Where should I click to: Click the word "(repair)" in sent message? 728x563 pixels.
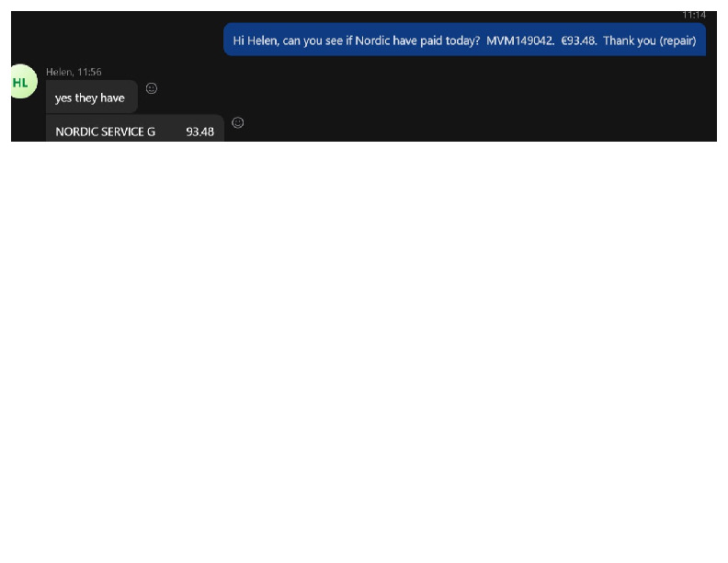click(677, 40)
